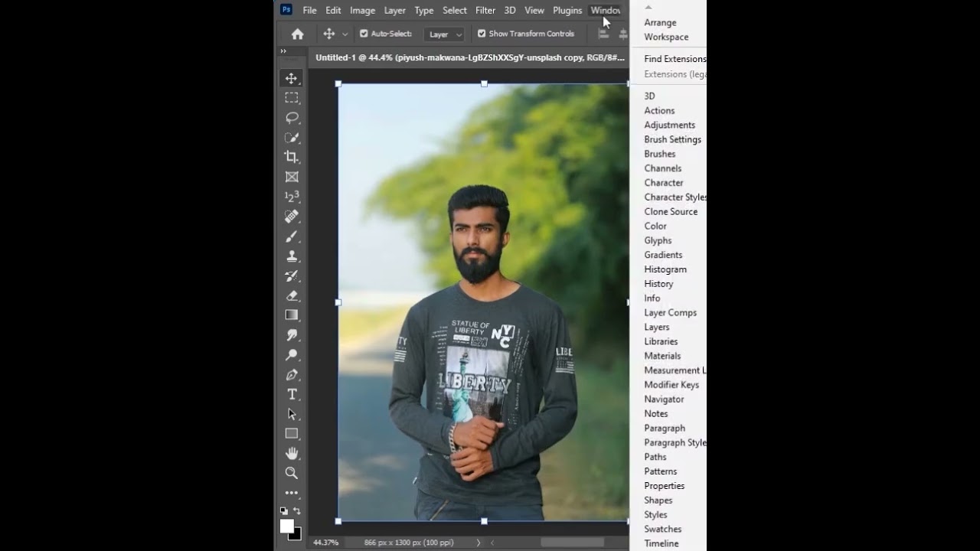Screen dimensions: 980x551
Task: Select the History Brush tool
Action: pos(292,275)
